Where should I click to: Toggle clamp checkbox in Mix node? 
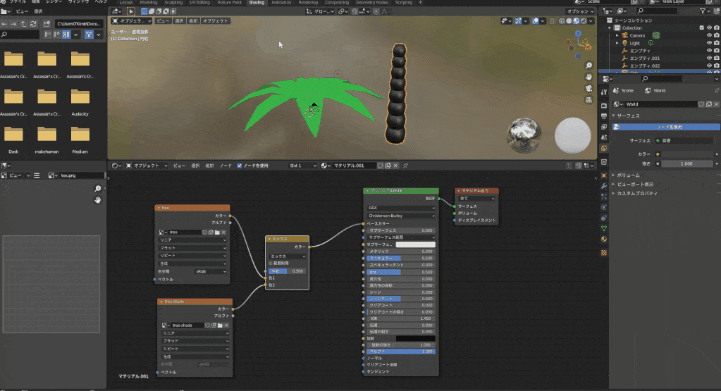(271, 263)
